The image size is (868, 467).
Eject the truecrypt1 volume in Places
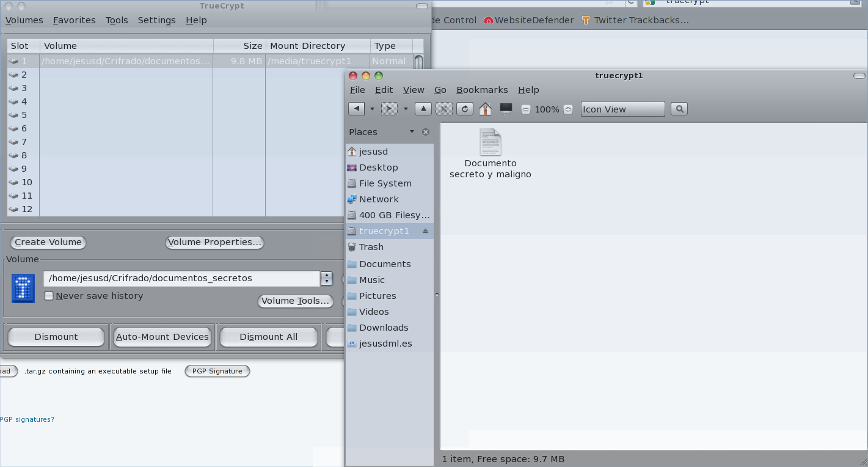tap(426, 231)
